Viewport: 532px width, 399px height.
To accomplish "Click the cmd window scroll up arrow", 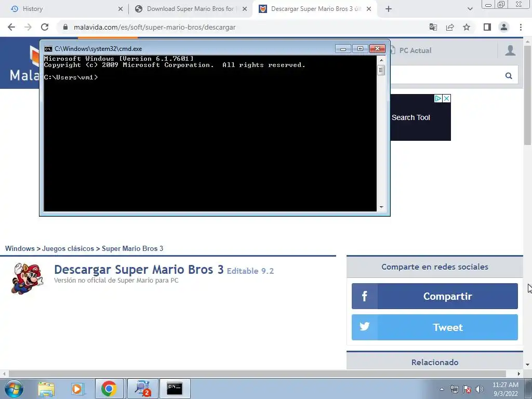I will point(381,60).
